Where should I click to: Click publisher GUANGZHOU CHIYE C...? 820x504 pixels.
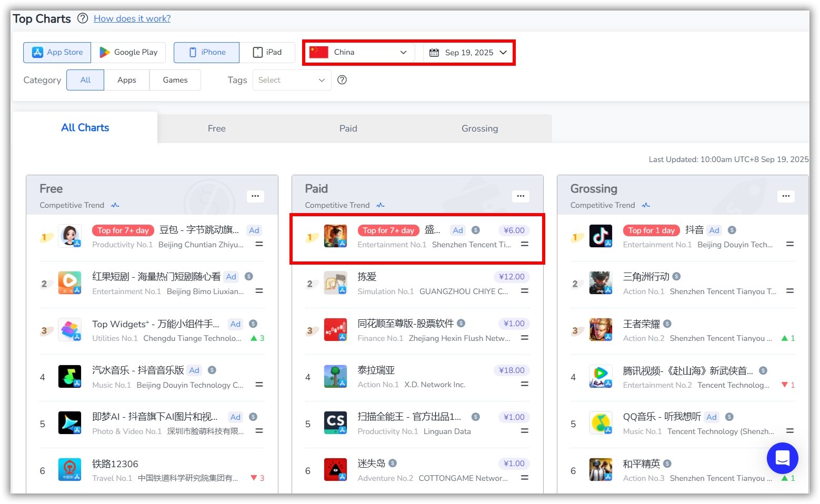pos(464,291)
